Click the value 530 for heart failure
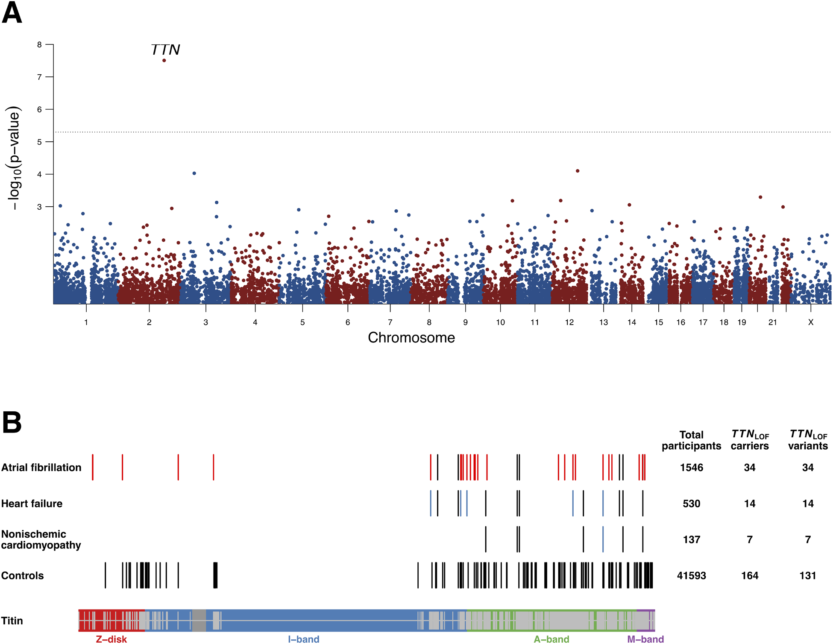 click(692, 503)
